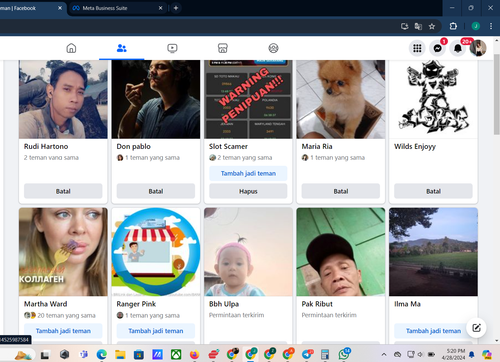Click Batal under Don pablo
This screenshot has height=362, width=500.
[x=156, y=191]
